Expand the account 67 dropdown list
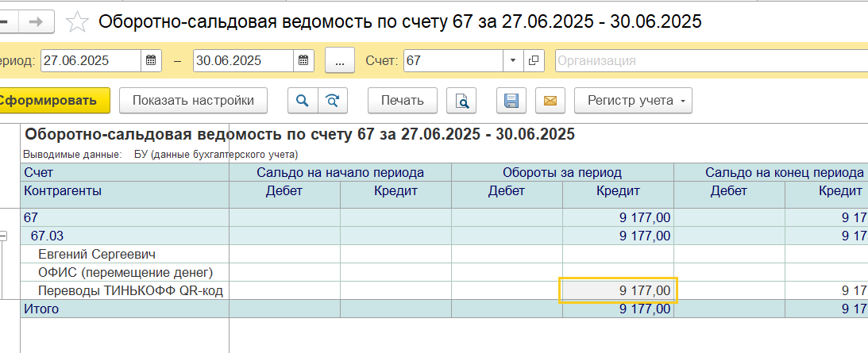This screenshot has width=868, height=353. [x=512, y=61]
